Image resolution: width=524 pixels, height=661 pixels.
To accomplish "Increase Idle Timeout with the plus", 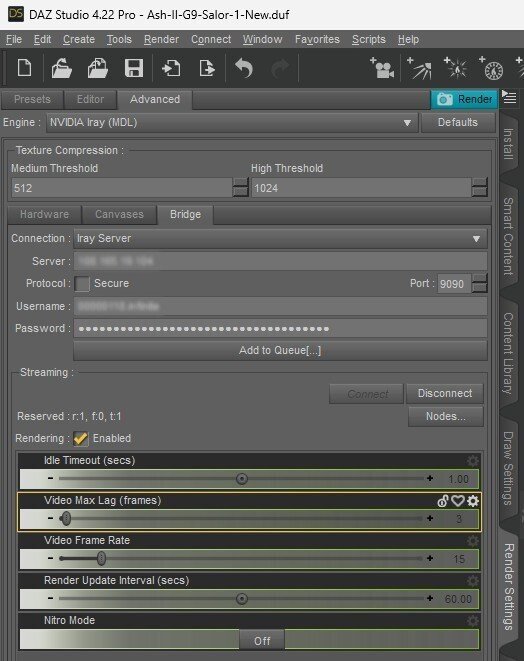I will coord(430,478).
